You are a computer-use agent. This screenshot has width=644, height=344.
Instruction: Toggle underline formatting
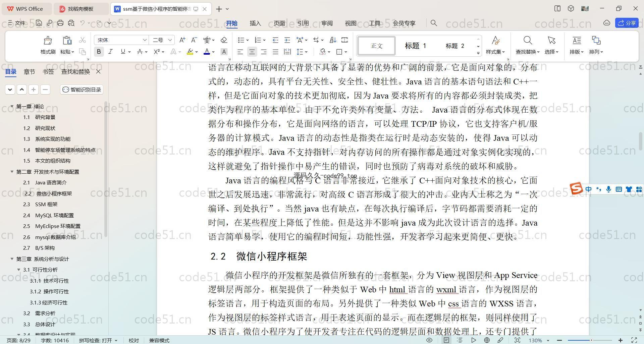[123, 52]
